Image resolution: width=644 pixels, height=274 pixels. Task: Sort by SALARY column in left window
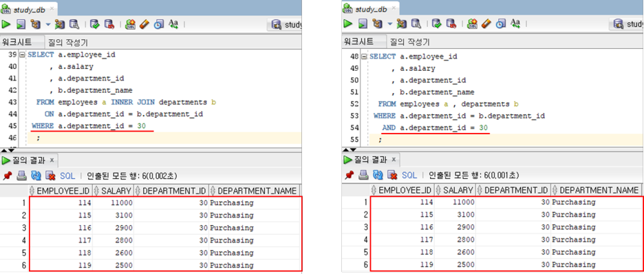(113, 191)
